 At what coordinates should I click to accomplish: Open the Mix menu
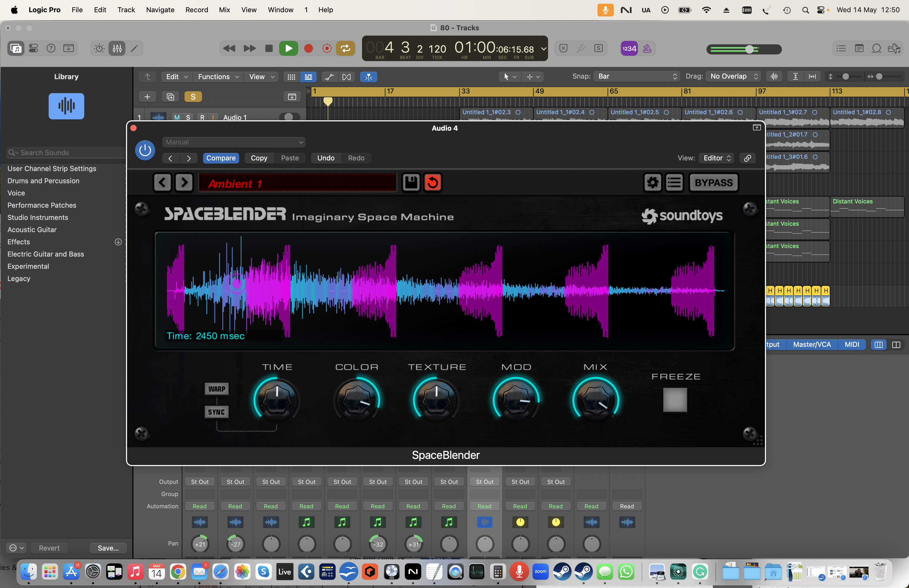pos(224,10)
